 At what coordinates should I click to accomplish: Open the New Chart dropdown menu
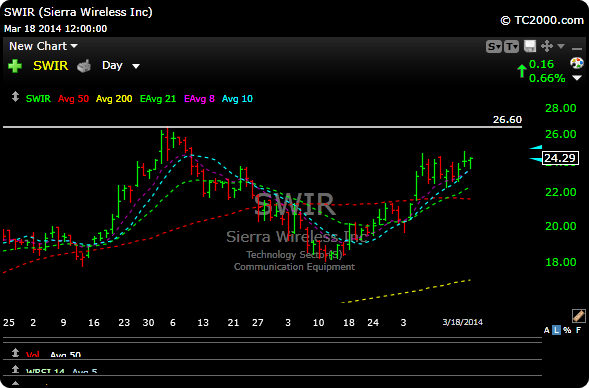click(x=43, y=46)
